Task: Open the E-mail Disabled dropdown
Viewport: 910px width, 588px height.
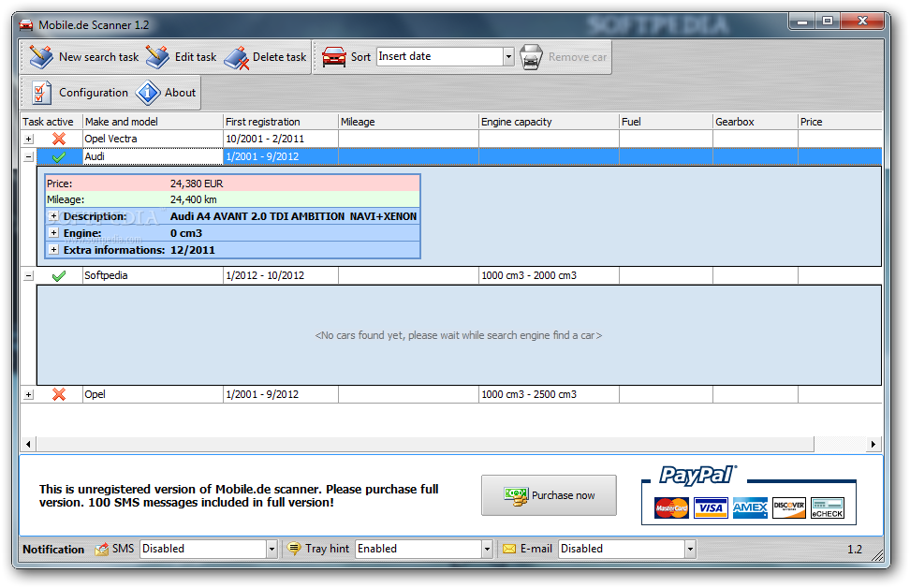Action: tap(690, 549)
